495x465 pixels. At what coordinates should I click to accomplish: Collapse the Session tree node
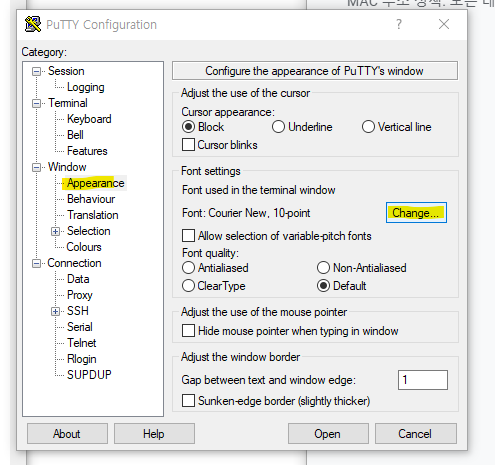pos(36,72)
